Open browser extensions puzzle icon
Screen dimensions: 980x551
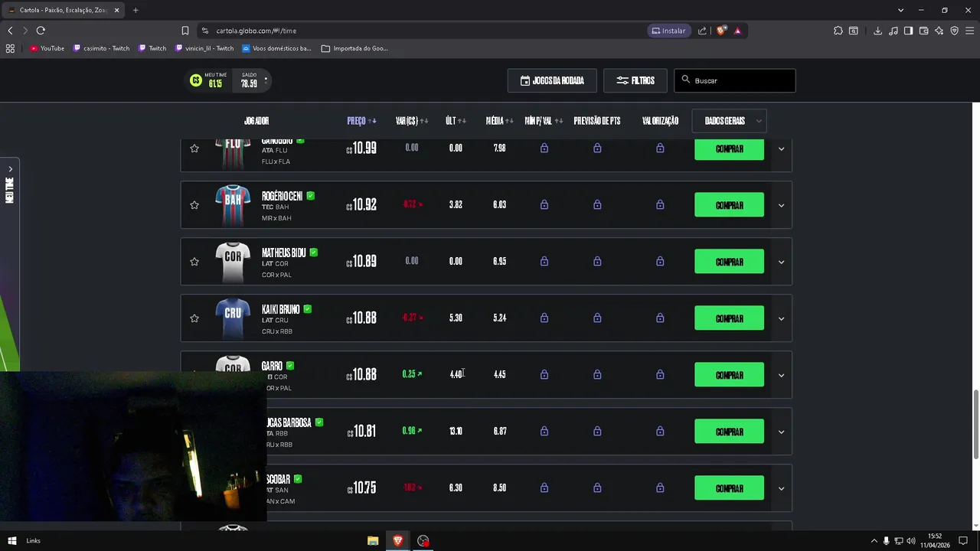click(838, 31)
